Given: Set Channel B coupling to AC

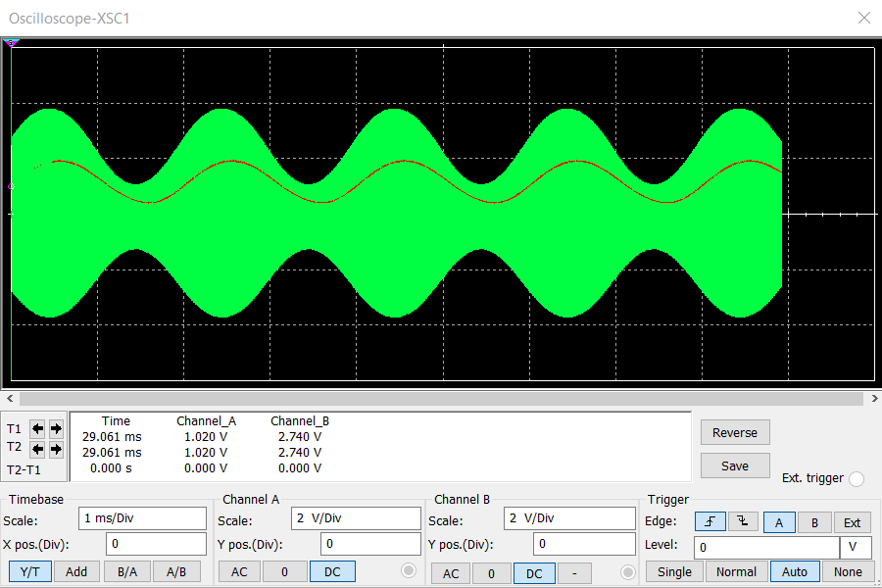Looking at the screenshot, I should [x=451, y=573].
